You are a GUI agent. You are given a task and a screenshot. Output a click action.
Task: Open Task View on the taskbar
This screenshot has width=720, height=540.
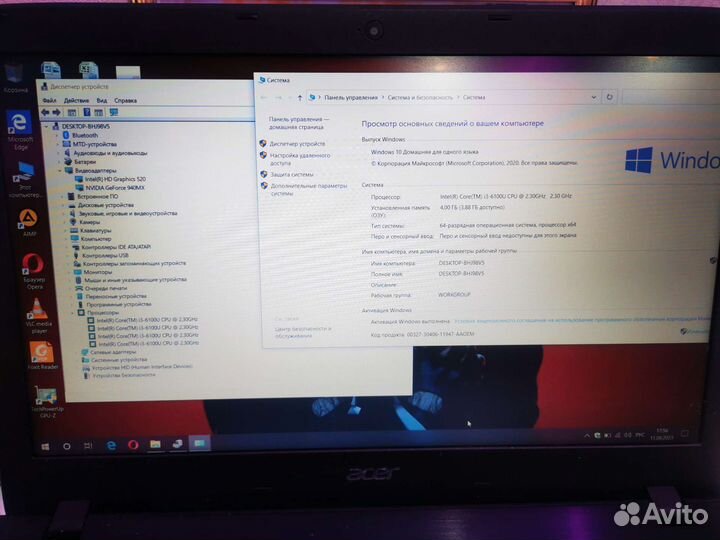coord(88,445)
